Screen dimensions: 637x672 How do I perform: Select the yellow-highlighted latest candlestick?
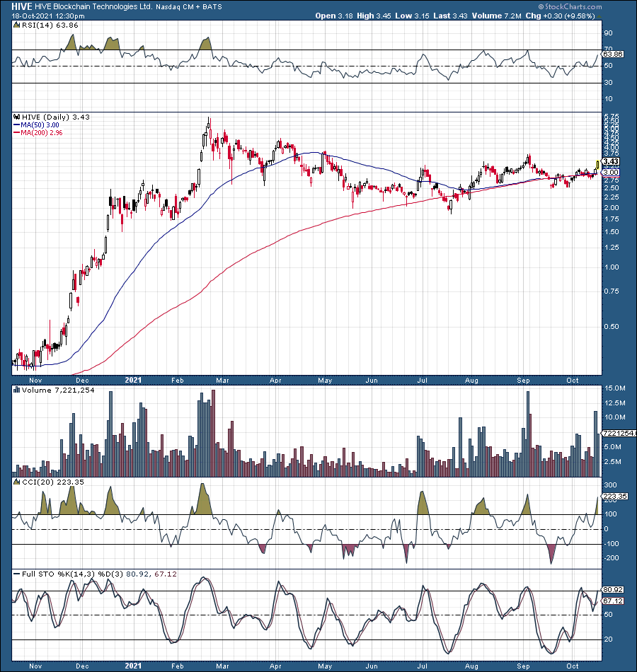pos(597,164)
